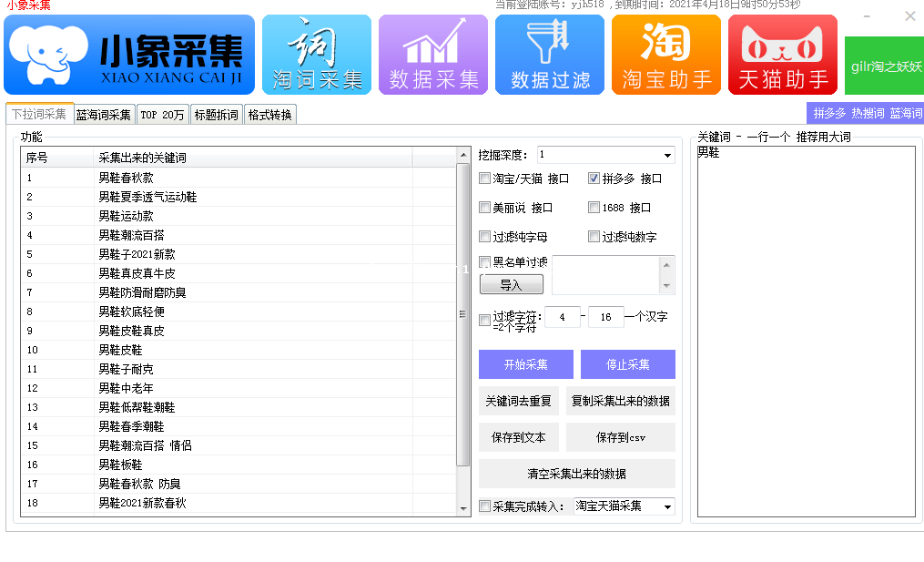Screen dimensions: 924x562
Task: Select the row 男鞋运动款
Action: click(239, 216)
